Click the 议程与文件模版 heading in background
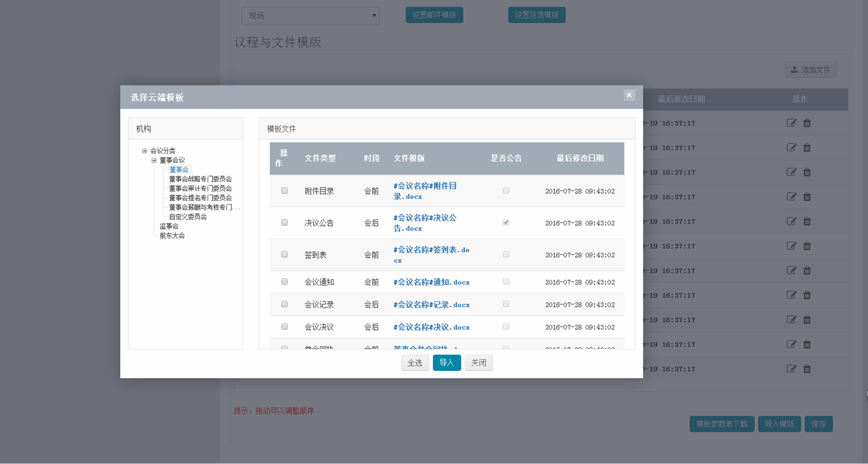Screen dimensions: 868x464 278,42
